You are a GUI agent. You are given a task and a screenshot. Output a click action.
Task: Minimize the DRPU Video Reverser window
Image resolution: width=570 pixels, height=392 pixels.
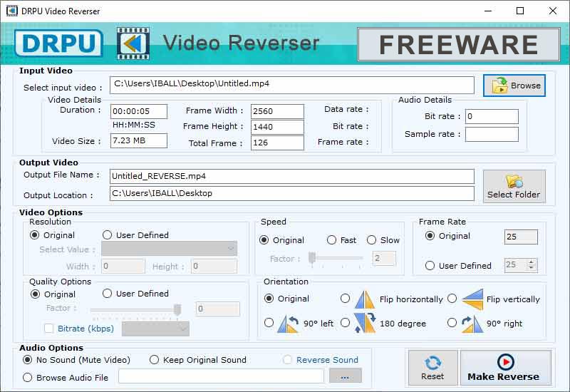click(488, 11)
